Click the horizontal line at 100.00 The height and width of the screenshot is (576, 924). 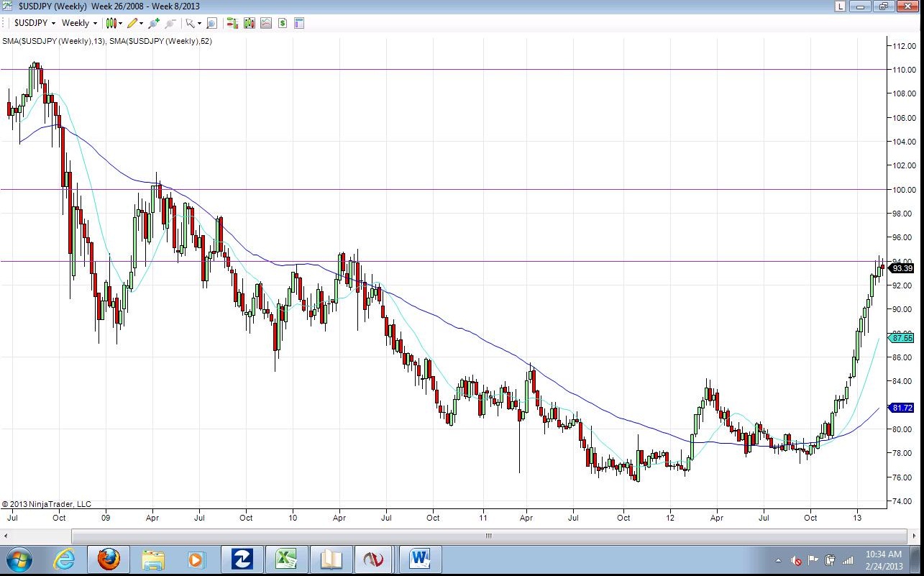pos(443,190)
